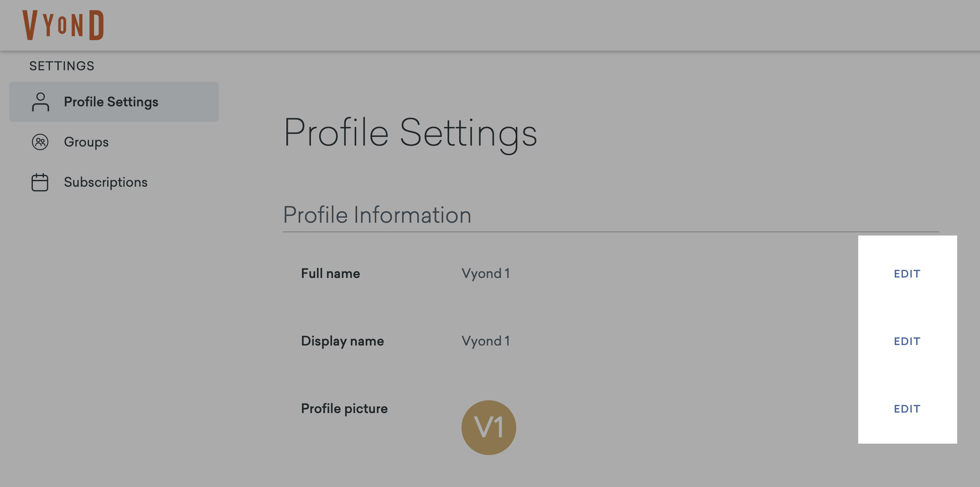The image size is (980, 487).
Task: Click the SETTINGS heading in the sidebar
Action: [x=62, y=65]
